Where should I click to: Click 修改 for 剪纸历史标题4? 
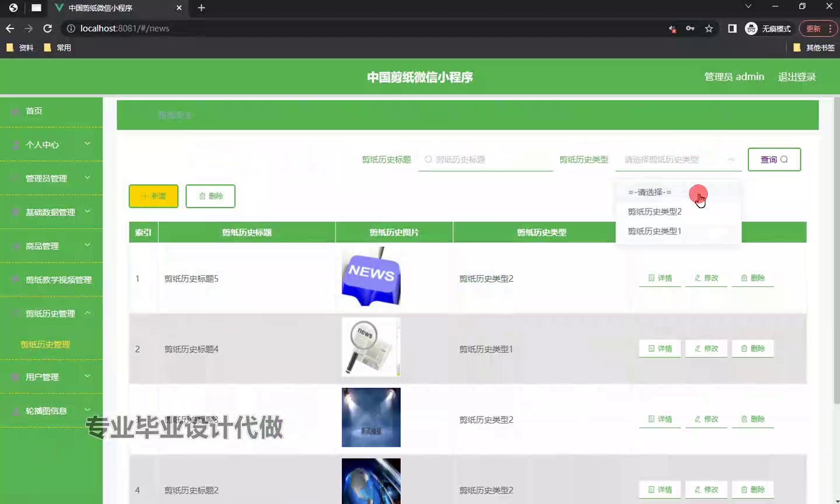[x=706, y=348]
